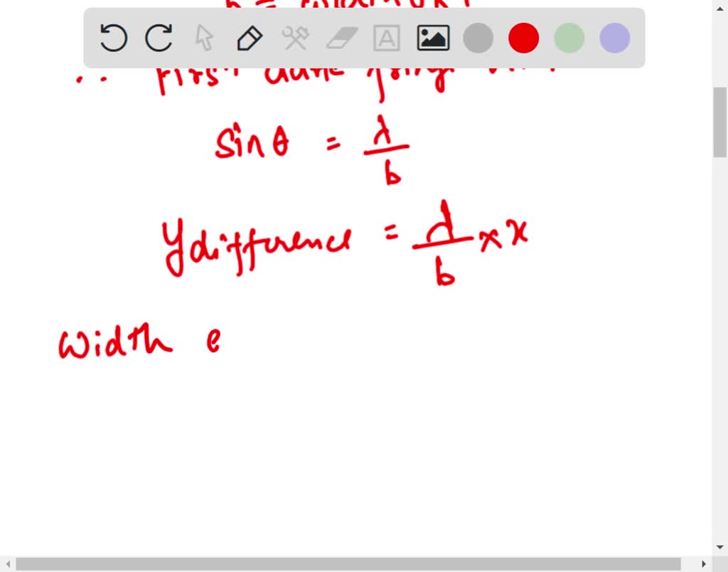Select the text insertion tool

click(x=387, y=38)
